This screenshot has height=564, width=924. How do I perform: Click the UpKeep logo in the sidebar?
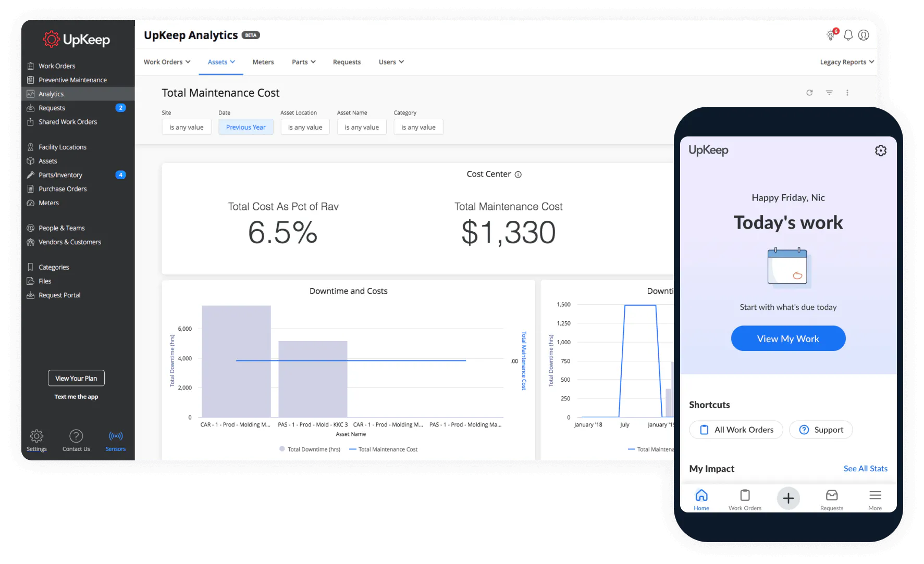pos(77,40)
